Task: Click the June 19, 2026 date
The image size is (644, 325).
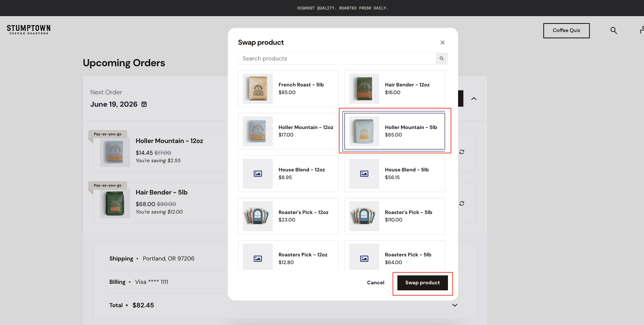Action: 114,104
